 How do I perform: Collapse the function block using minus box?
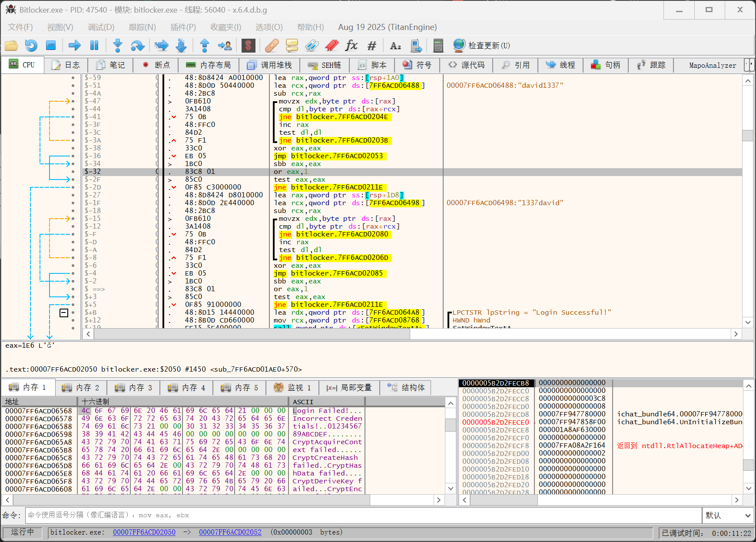[x=64, y=313]
